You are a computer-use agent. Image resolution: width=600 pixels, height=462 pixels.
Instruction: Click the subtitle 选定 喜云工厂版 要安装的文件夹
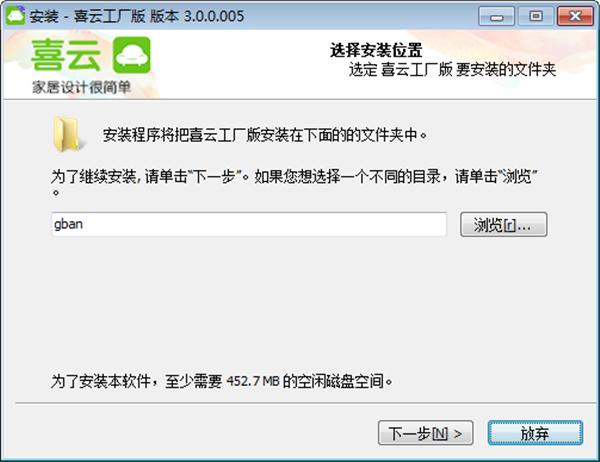click(x=452, y=70)
